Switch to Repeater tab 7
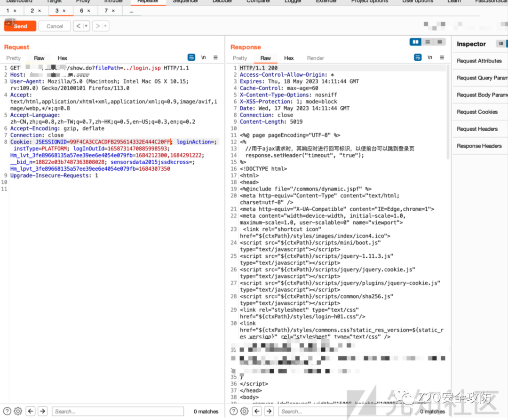Viewport: 508px width, 420px height. coord(106,11)
